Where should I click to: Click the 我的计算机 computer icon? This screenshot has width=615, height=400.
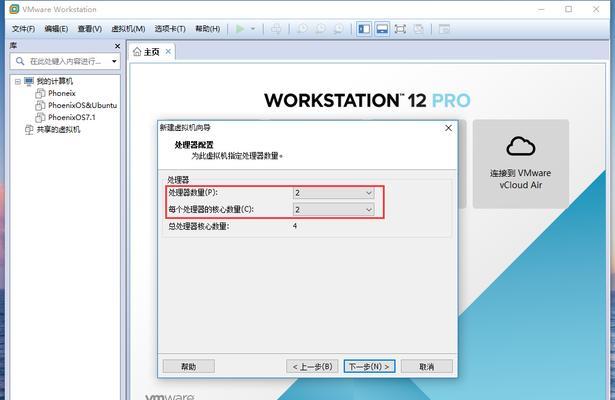29,81
